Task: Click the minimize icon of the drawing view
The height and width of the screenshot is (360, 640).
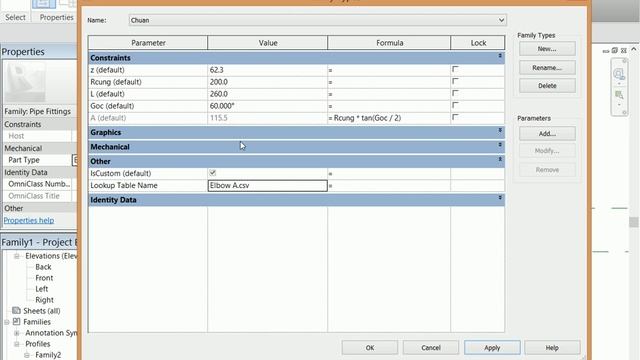Action: click(x=606, y=51)
